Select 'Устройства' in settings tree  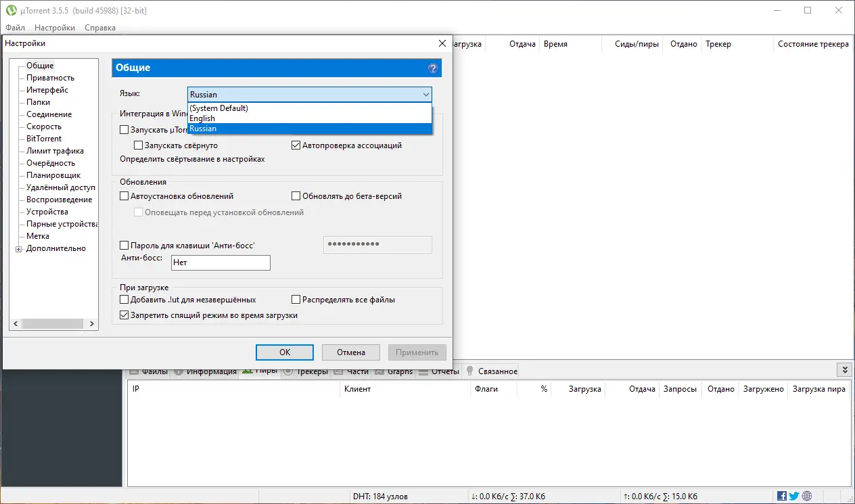(47, 212)
